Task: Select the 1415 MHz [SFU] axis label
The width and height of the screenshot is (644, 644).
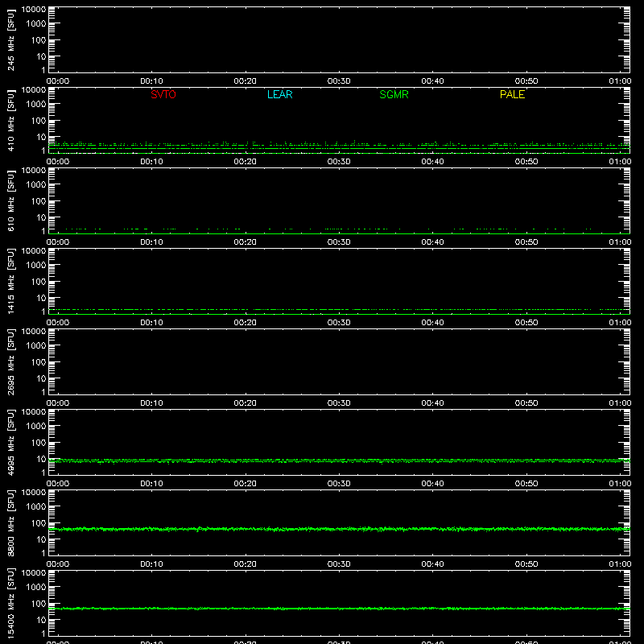Action: [x=10, y=281]
